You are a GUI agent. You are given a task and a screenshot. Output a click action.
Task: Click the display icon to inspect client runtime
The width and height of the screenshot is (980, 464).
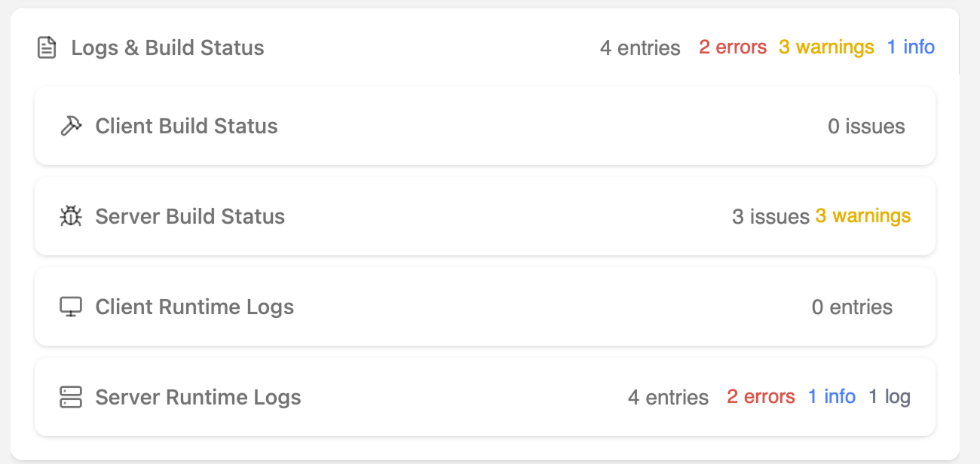70,307
